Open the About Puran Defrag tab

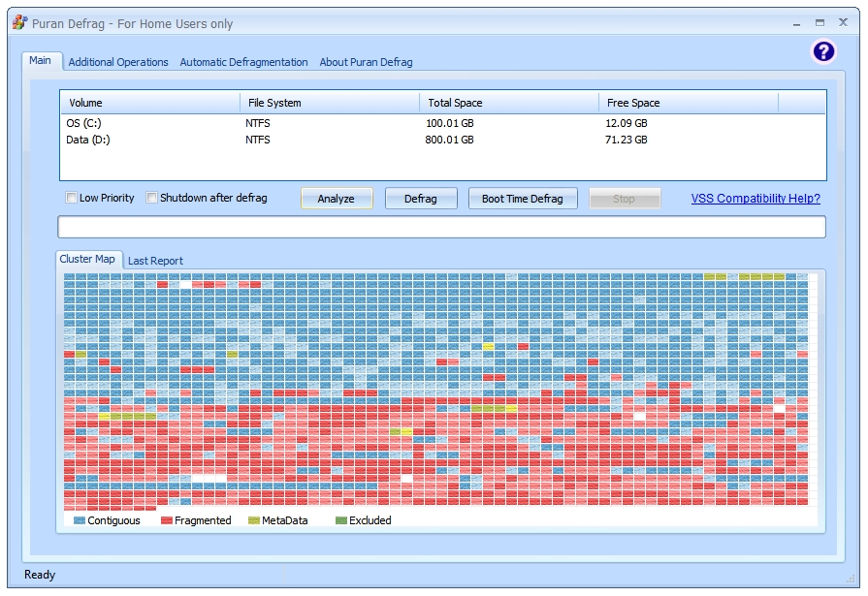(x=366, y=62)
